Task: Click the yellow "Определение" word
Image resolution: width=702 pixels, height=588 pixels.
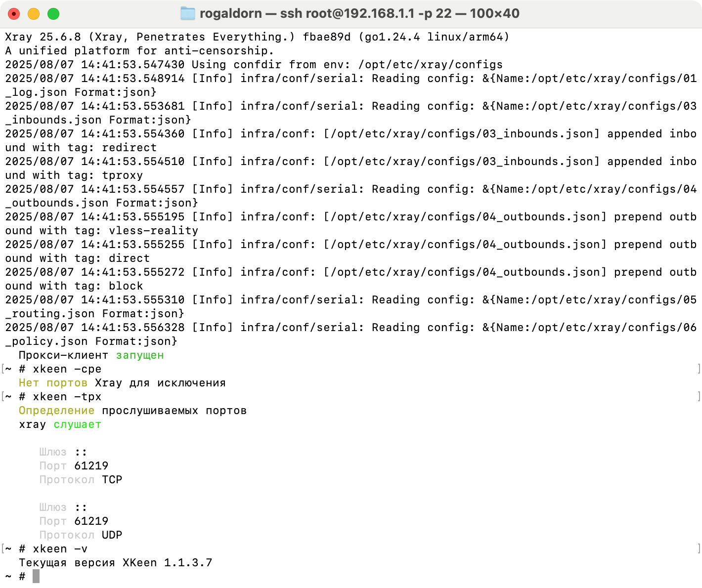Action: pos(56,411)
